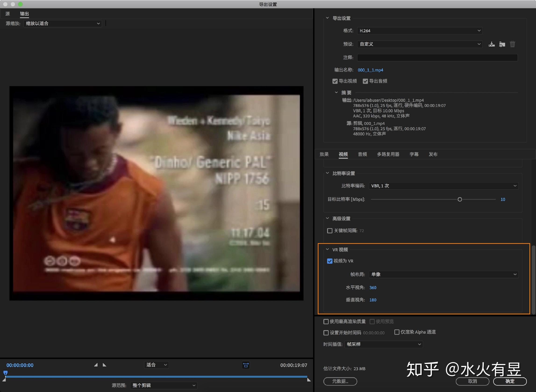
Task: Click the Set Out Point marker icon
Action: pyautogui.click(x=104, y=365)
